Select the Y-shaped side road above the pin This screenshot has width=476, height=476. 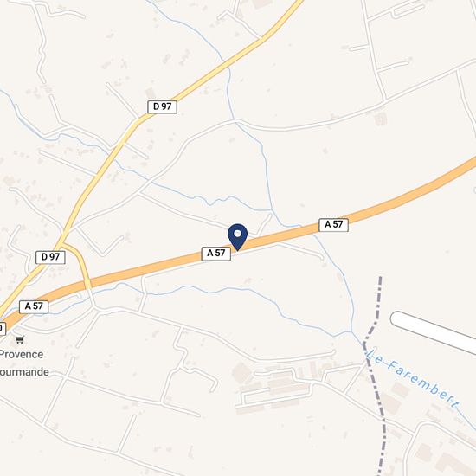(265, 224)
